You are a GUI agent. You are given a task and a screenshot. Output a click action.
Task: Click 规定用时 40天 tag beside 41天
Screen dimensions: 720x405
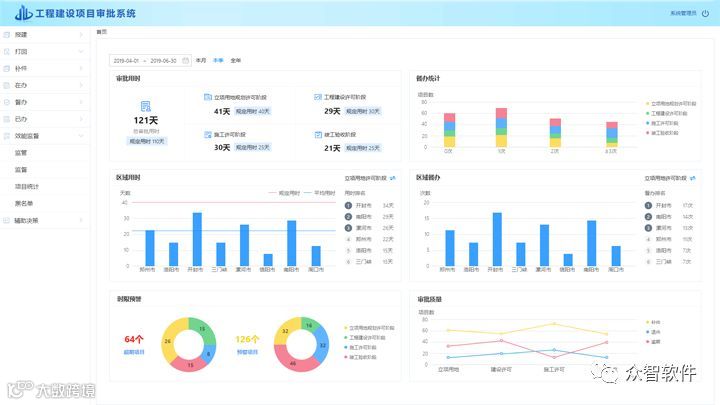click(253, 112)
